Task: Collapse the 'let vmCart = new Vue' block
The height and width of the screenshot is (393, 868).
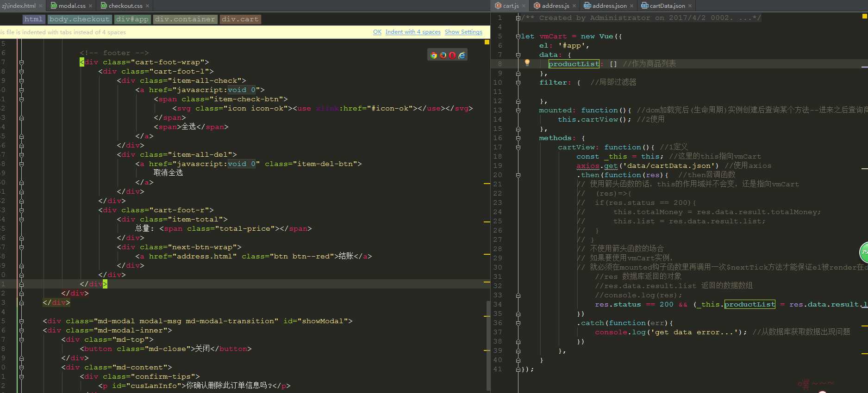Action: (x=518, y=36)
